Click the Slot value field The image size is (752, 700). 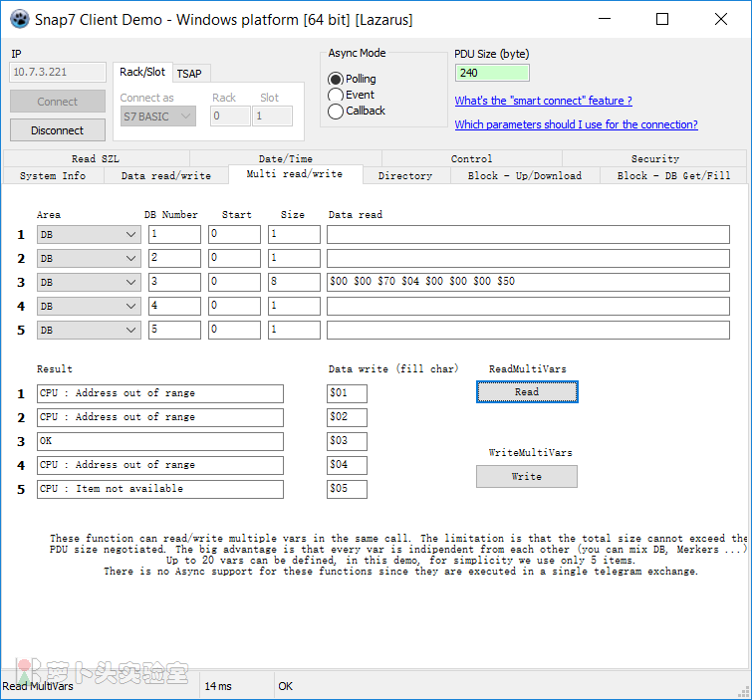[x=272, y=117]
